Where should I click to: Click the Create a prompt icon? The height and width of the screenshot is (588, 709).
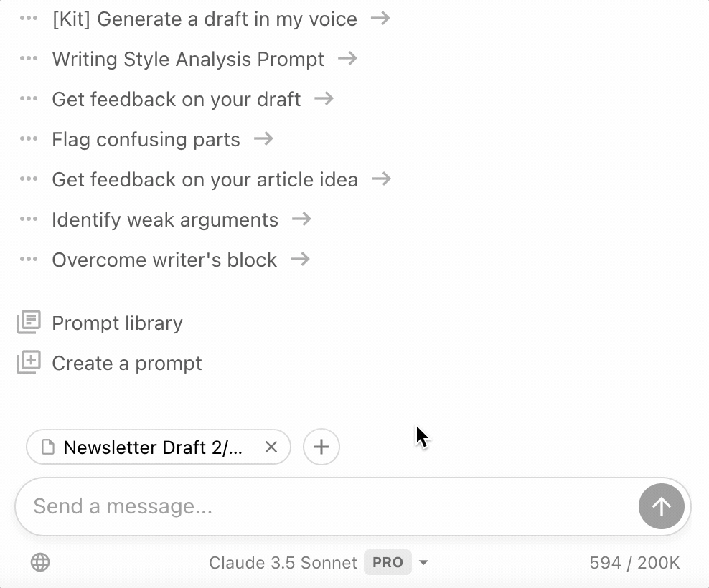29,363
